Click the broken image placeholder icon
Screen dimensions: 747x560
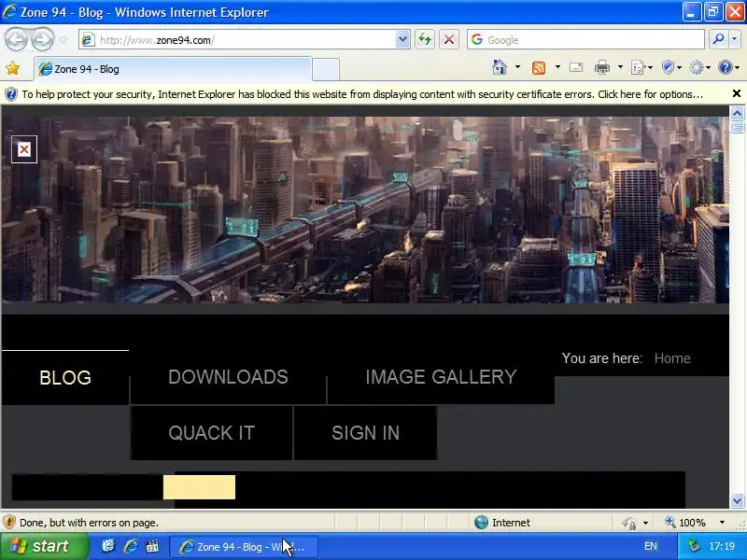tap(24, 149)
